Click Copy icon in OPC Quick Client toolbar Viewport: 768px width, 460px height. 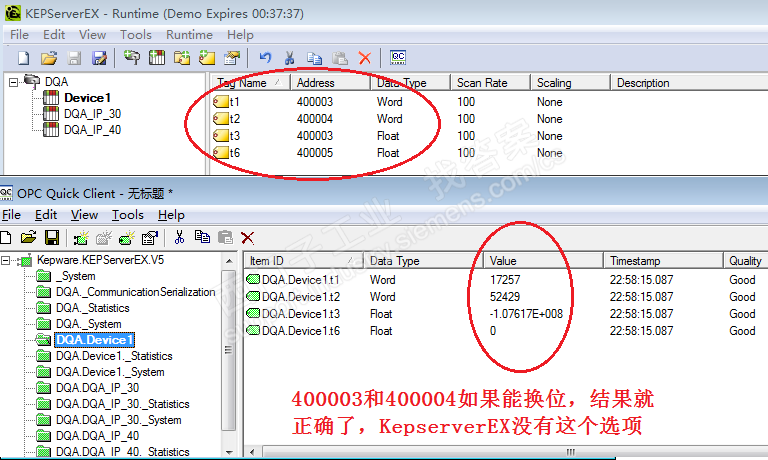(x=202, y=237)
